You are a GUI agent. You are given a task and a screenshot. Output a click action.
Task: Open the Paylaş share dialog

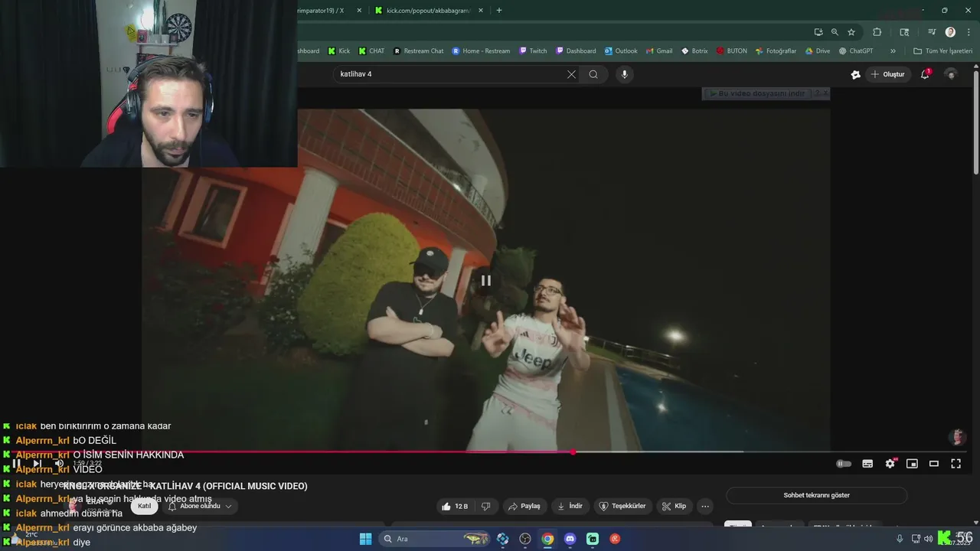tap(524, 506)
